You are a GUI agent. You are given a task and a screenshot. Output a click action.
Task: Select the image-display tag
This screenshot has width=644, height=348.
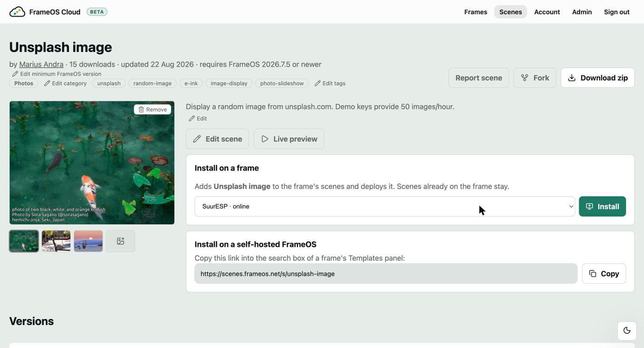tap(229, 83)
